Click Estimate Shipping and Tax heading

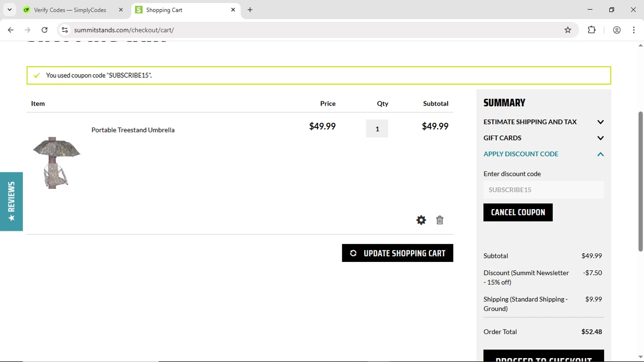530,122
